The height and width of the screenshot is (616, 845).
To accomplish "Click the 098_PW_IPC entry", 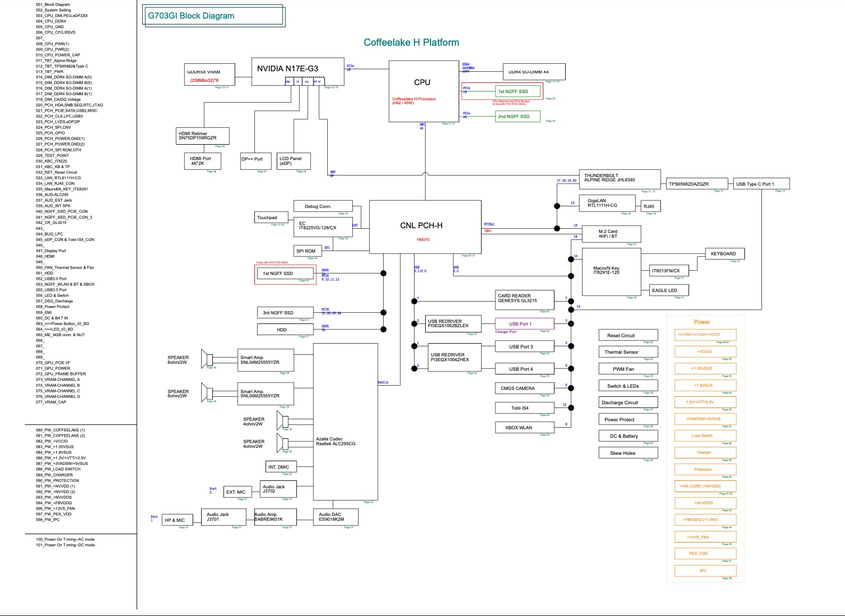I will tap(48, 520).
